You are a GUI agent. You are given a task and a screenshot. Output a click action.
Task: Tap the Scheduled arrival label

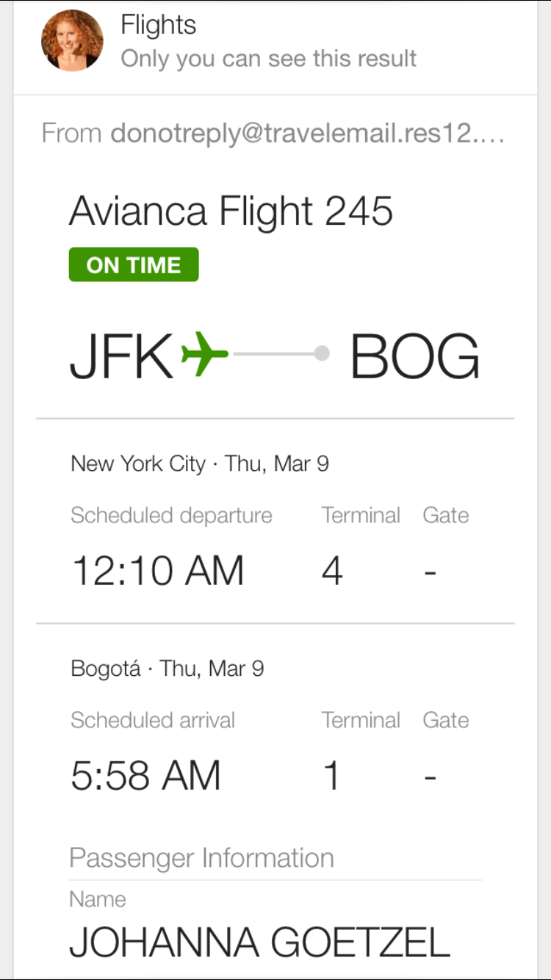pos(153,720)
